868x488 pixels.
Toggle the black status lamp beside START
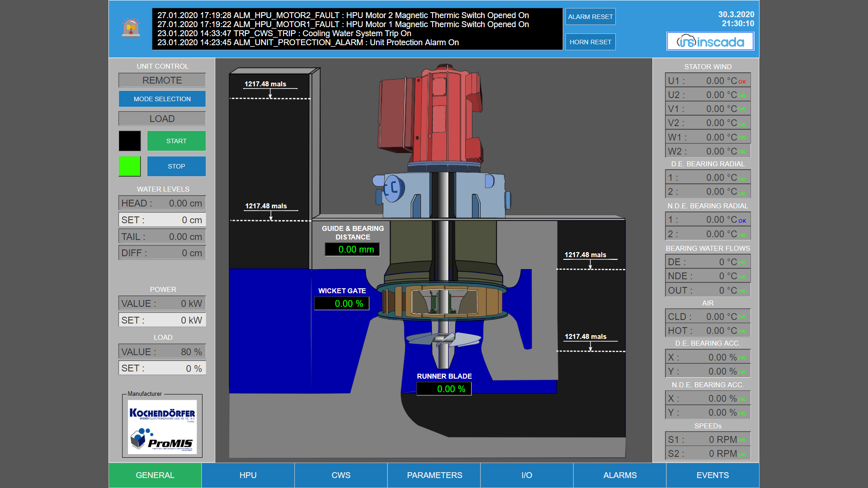pyautogui.click(x=130, y=141)
